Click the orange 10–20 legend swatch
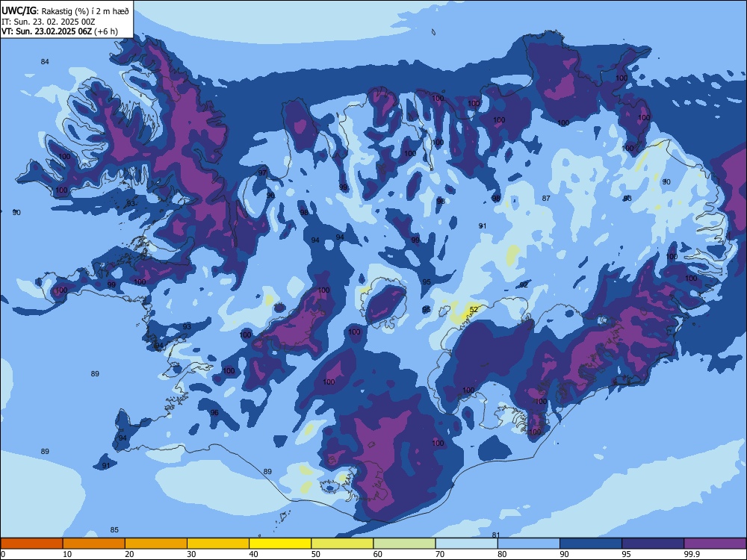Viewport: 747px width, 560px height. 94,544
